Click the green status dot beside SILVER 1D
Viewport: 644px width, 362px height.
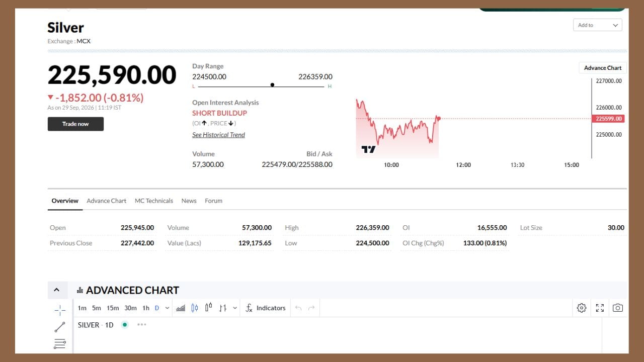tap(125, 325)
